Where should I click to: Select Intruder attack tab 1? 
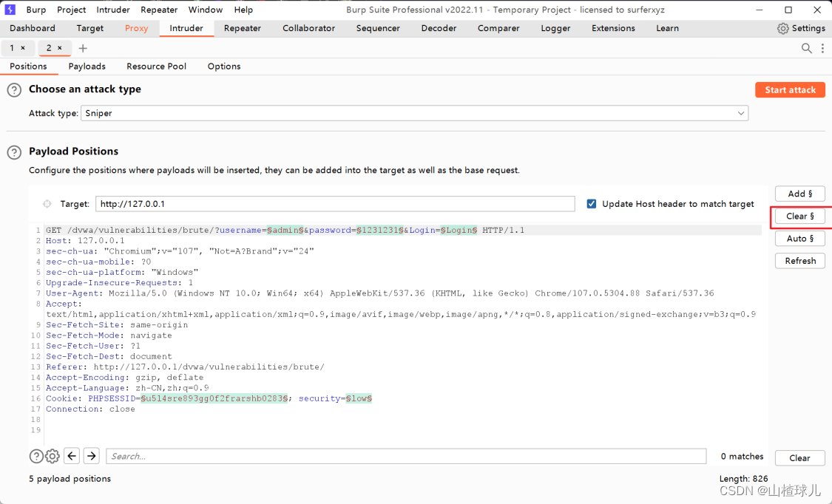[x=12, y=48]
